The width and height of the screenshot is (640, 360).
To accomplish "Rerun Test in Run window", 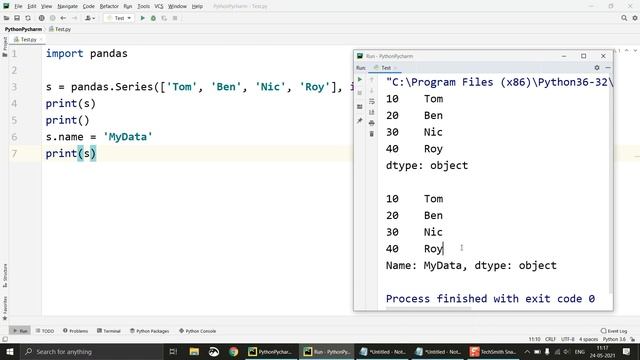I will tap(360, 80).
